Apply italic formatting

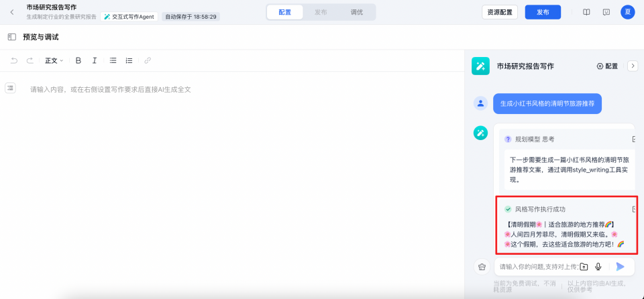(x=95, y=61)
